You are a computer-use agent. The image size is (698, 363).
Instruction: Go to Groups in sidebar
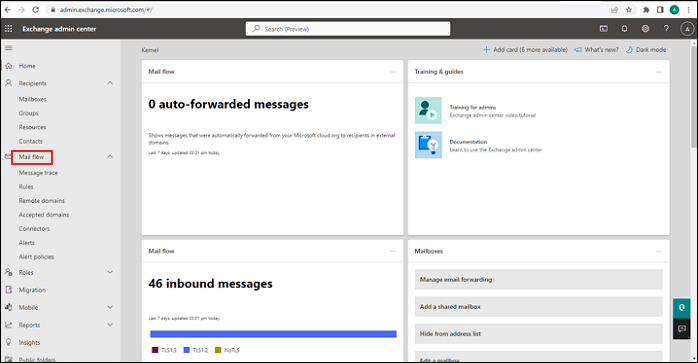coord(28,113)
